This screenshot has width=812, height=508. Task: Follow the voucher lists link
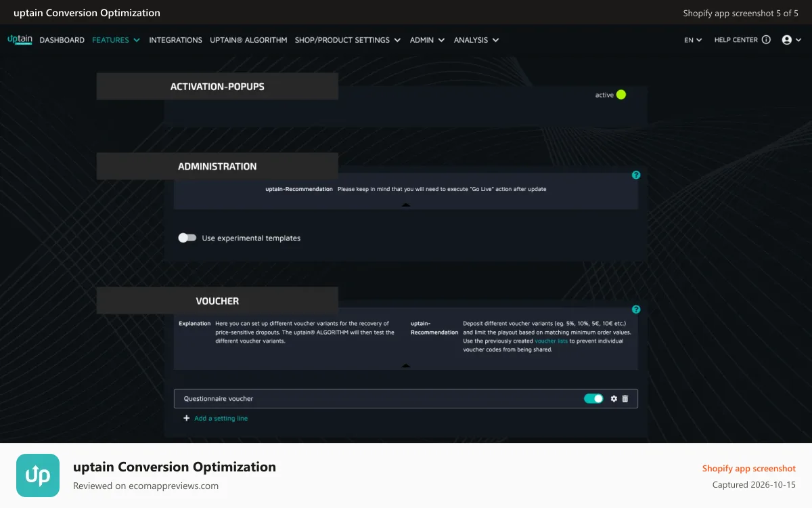click(551, 341)
